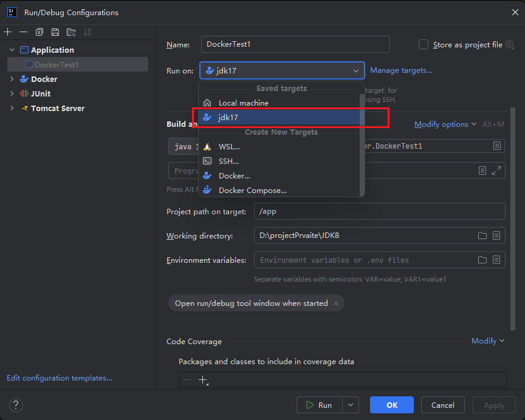Viewport: 525px width, 420px height.
Task: Select the Docker configuration type
Action: coord(44,79)
